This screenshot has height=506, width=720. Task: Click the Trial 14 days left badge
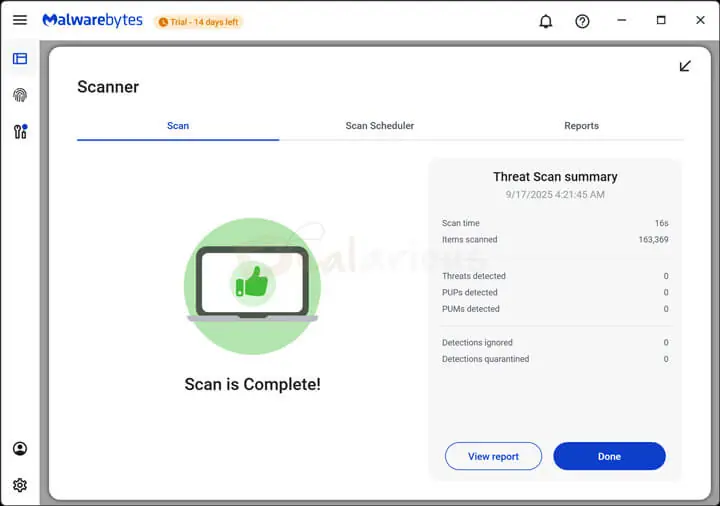click(x=198, y=22)
